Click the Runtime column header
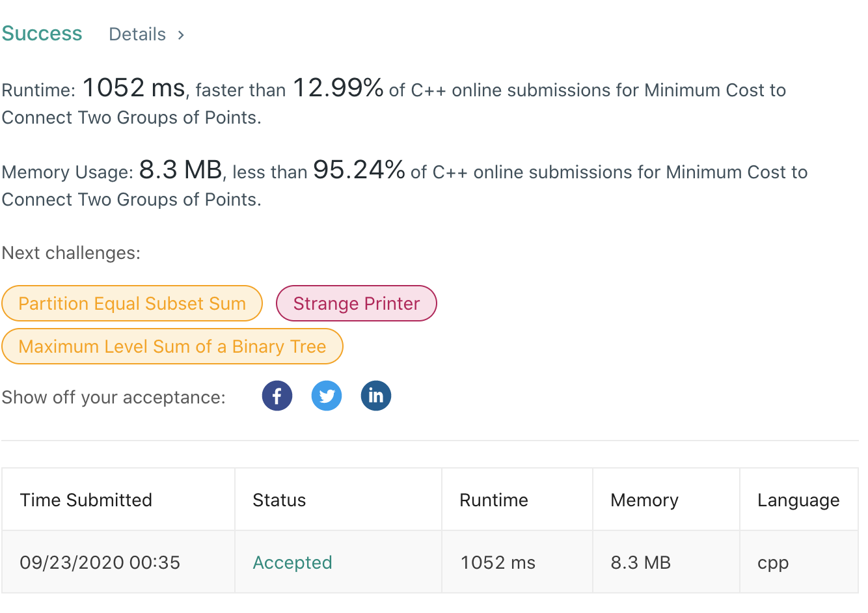The image size is (868, 613). (494, 500)
